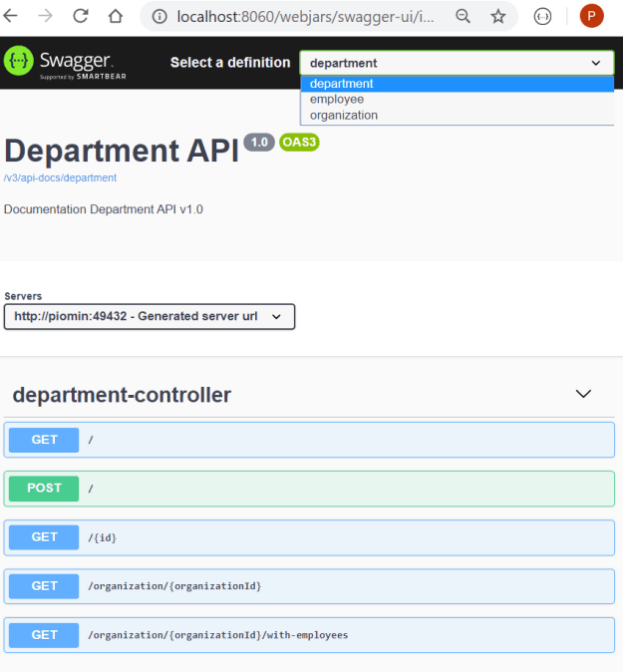This screenshot has height=672, width=623.
Task: Choose organization from definition list
Action: tap(458, 116)
